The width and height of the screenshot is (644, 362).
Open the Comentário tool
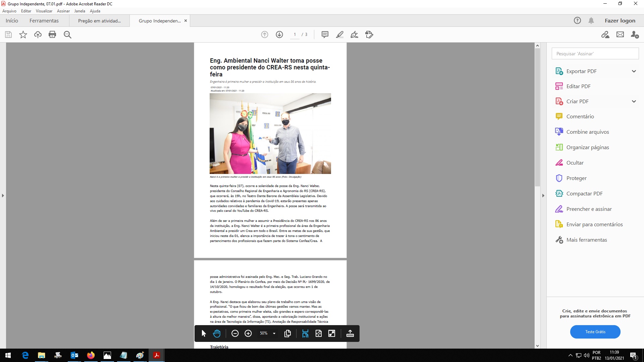(580, 116)
